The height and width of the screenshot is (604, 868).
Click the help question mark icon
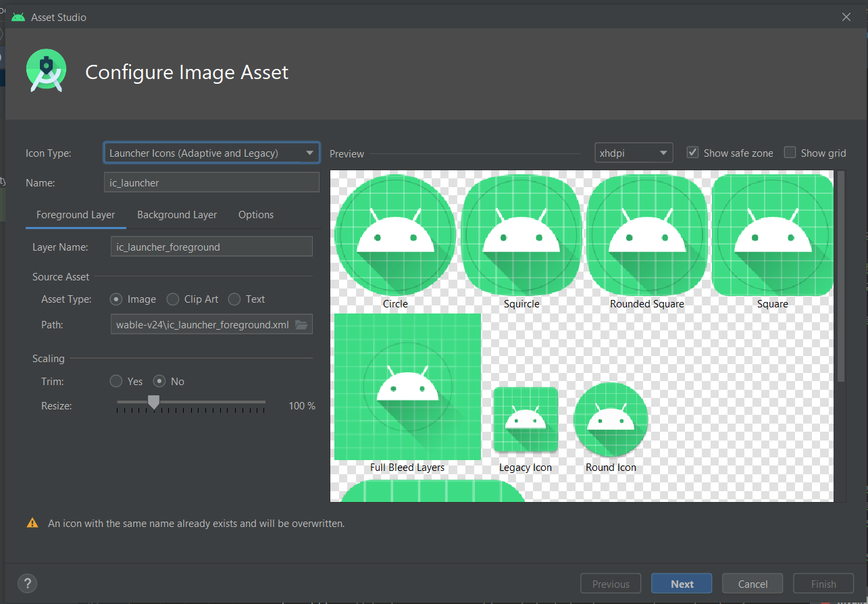click(x=27, y=584)
